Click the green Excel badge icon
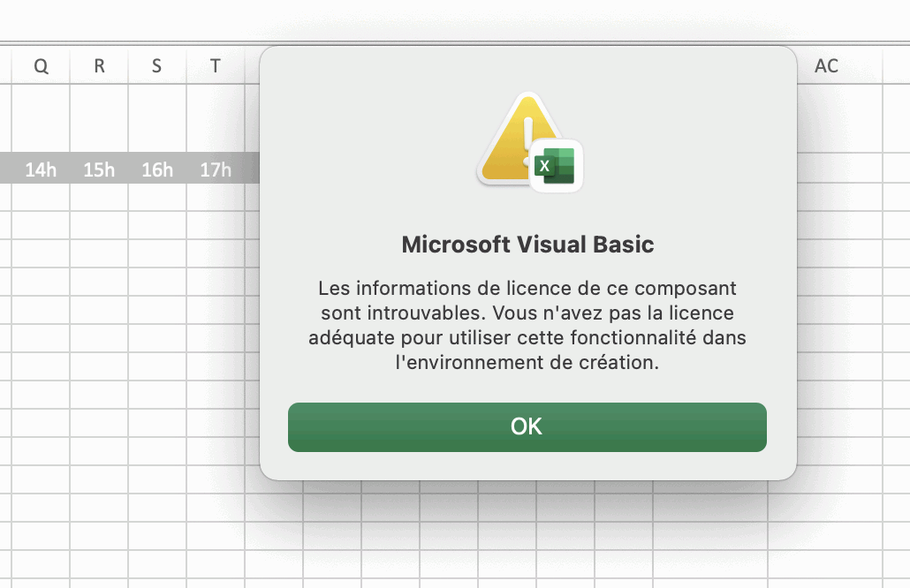The image size is (910, 588). coord(557,166)
